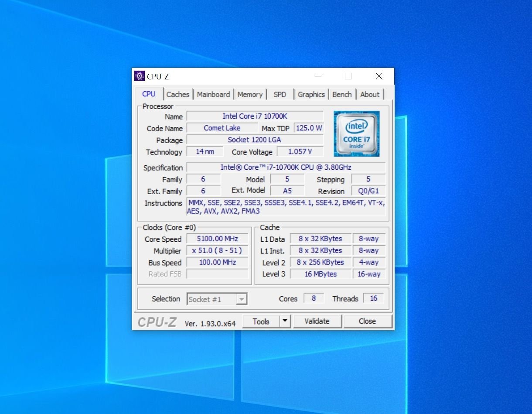Click the Level 2 value 8 x 256 KBytes
The image size is (532, 414).
pos(321,262)
